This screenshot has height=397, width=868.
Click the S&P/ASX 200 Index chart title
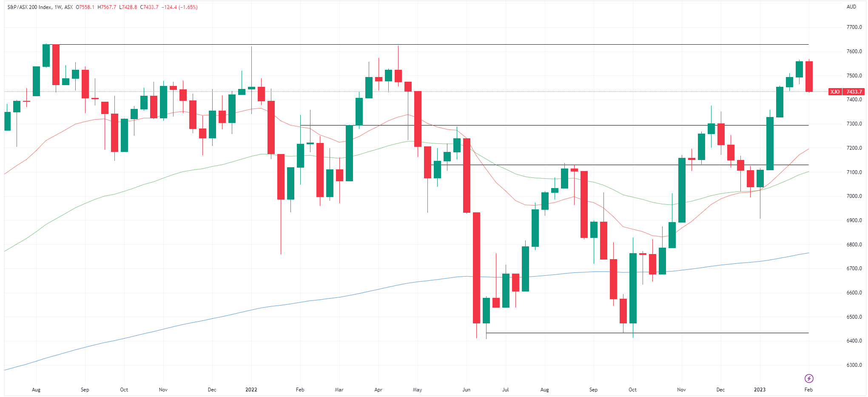click(x=29, y=7)
